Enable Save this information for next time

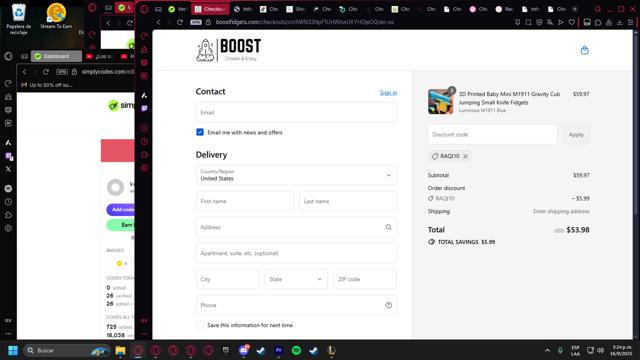(200, 325)
